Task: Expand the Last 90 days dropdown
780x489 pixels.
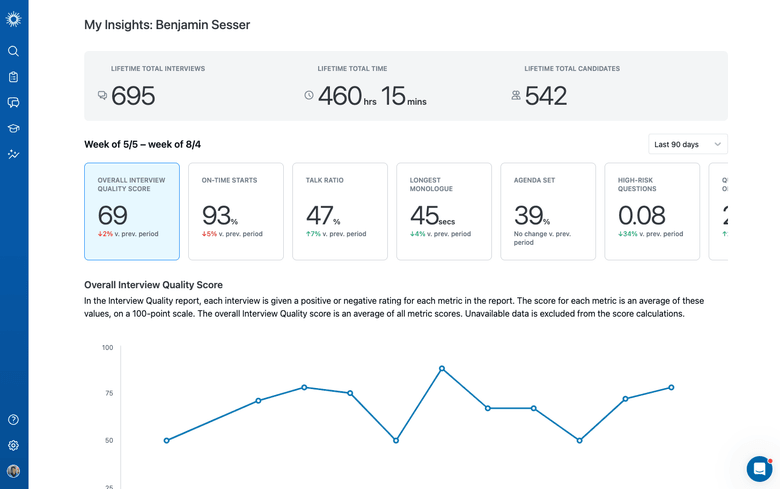Action: click(x=687, y=144)
